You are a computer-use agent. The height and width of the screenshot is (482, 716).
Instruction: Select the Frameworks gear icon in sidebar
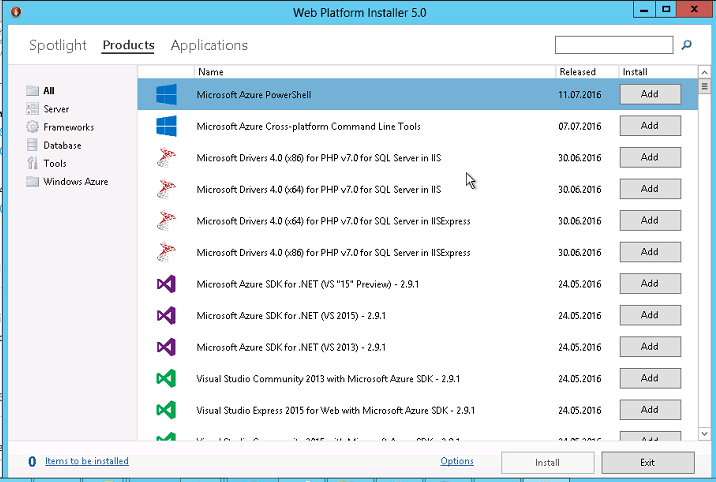(33, 127)
